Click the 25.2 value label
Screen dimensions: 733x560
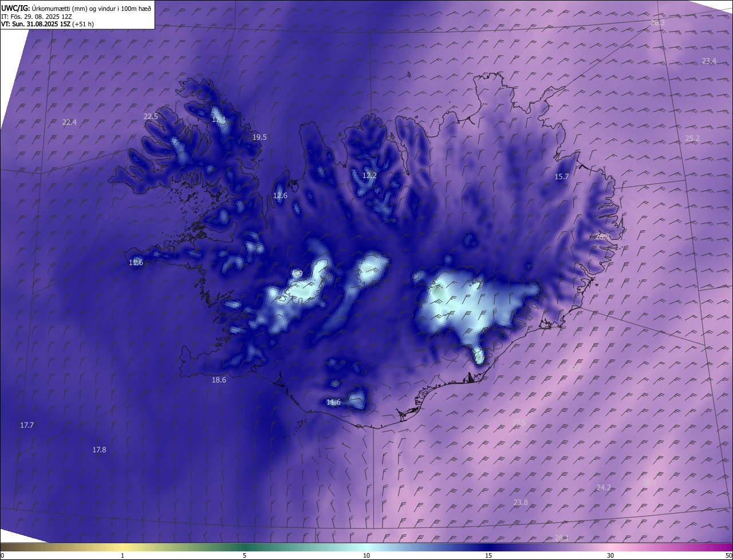[692, 138]
